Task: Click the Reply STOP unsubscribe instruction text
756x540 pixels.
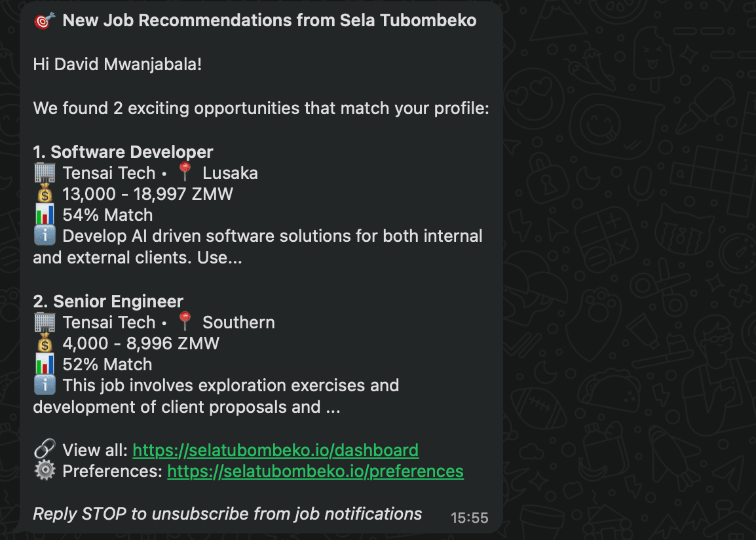Action: 226,514
